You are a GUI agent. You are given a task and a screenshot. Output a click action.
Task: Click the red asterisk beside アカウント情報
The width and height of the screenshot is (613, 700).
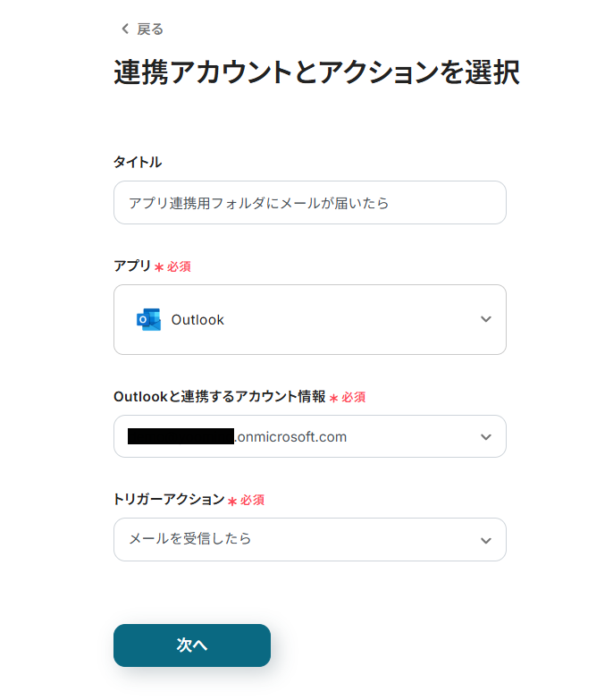(334, 398)
